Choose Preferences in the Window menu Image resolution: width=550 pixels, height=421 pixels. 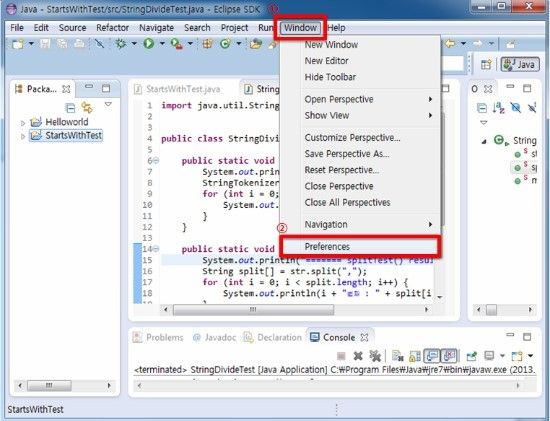[x=361, y=247]
